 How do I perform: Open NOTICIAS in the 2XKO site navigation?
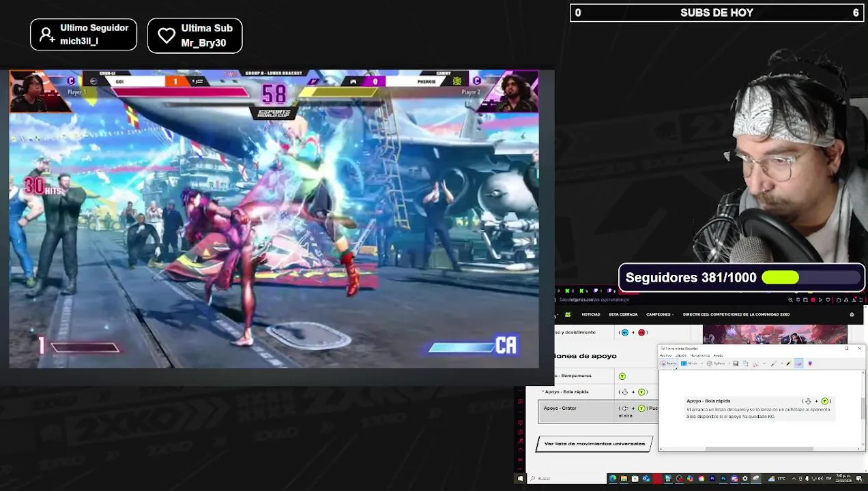(x=591, y=314)
